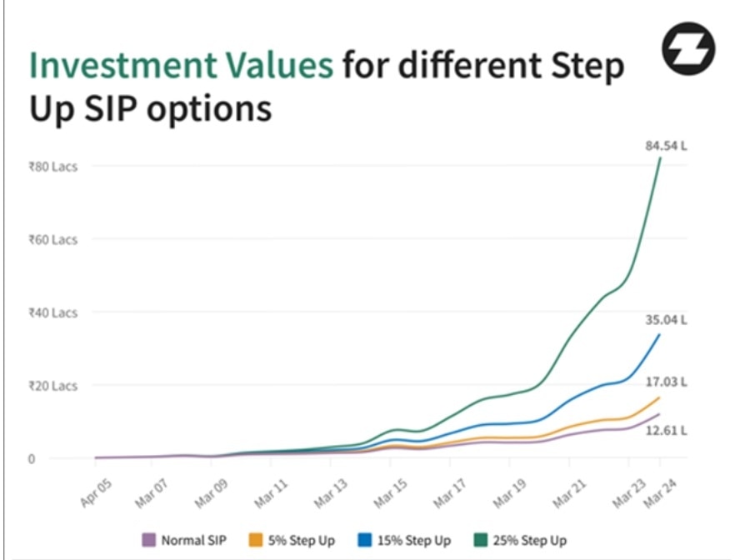Click the ₹40 Lacs axis label

(x=53, y=313)
